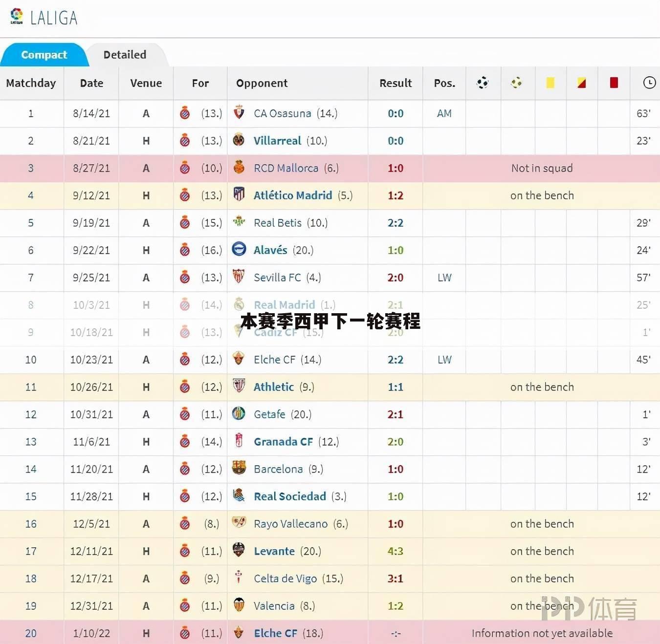The width and height of the screenshot is (660, 644).
Task: Click the Venue column header
Action: pyautogui.click(x=146, y=83)
